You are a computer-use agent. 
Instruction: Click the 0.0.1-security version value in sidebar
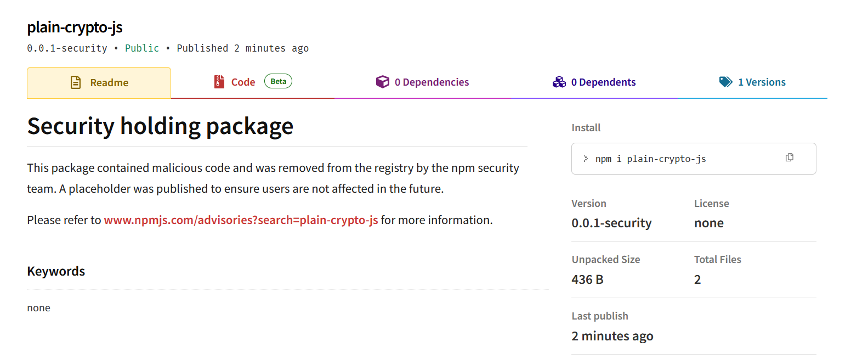611,223
